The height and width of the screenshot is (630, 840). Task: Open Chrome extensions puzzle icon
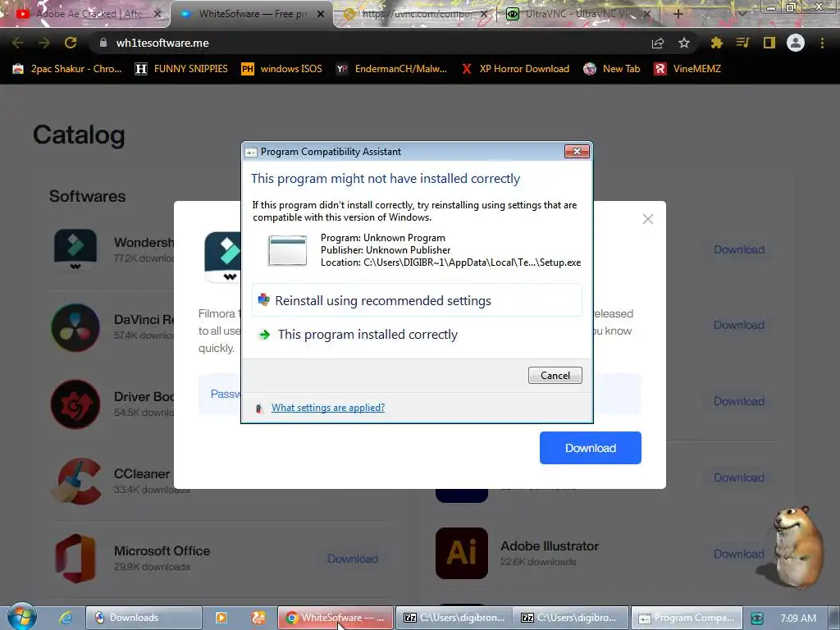716,43
